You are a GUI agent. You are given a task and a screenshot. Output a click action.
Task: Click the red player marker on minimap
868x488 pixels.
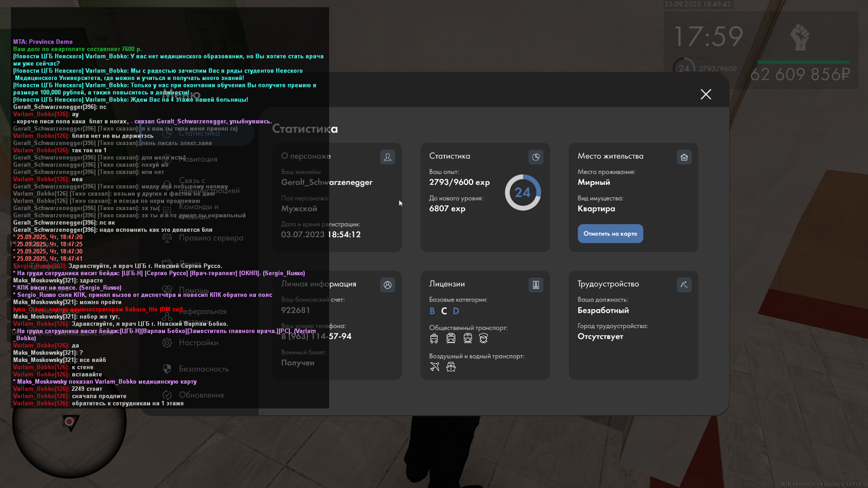tap(68, 422)
